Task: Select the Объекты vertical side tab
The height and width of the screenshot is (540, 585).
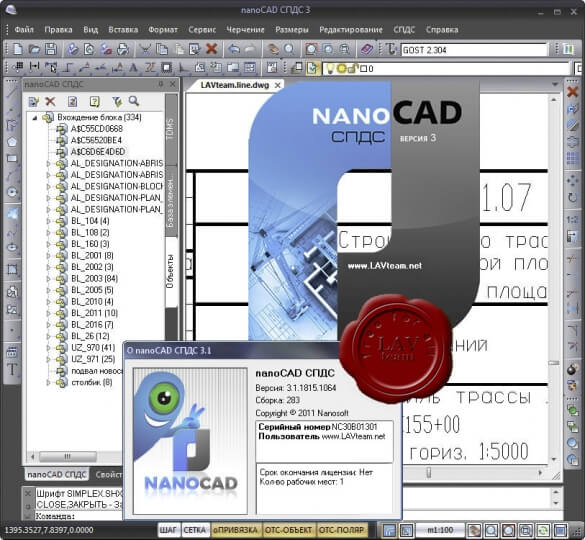Action: point(170,272)
